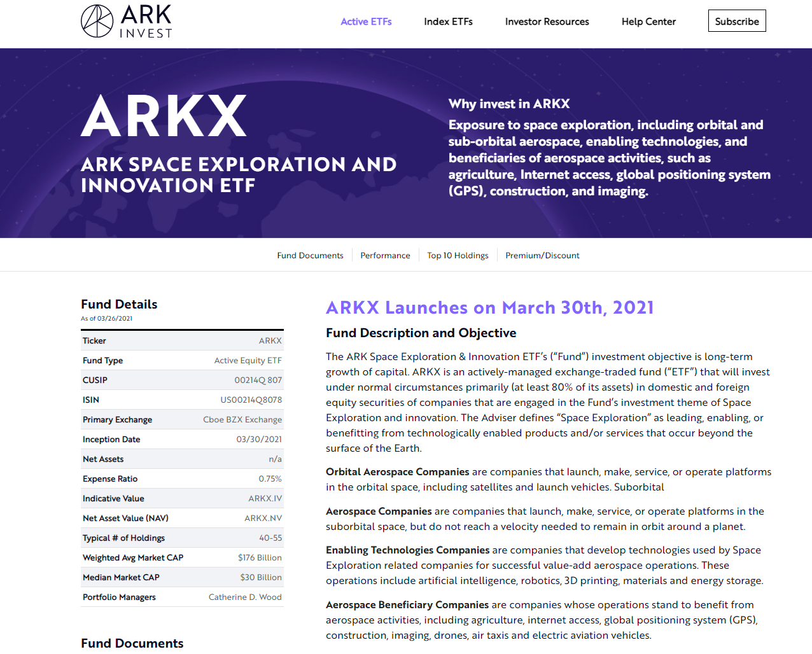Click Orbital Aerospace Companies bold text
Screen dimensions: 812x654
pyautogui.click(x=397, y=472)
